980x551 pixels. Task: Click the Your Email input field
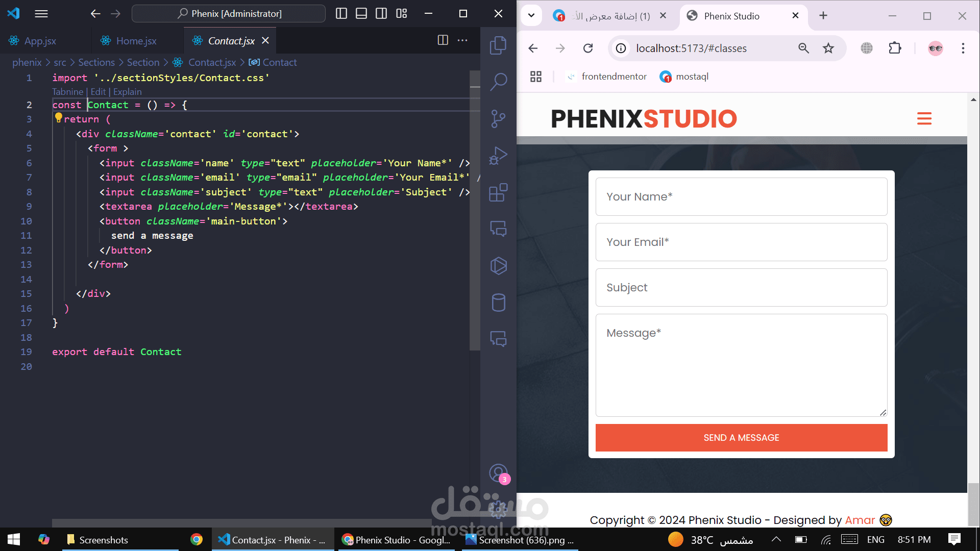(x=741, y=242)
